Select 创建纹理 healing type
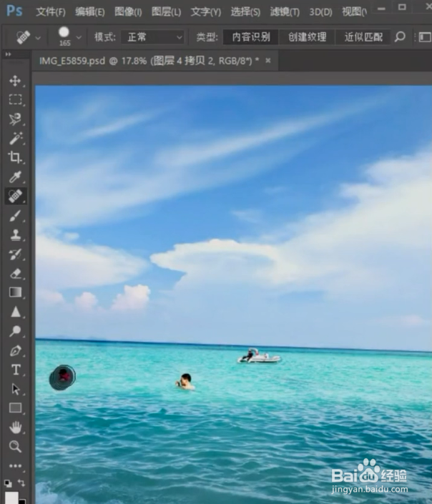 (308, 37)
